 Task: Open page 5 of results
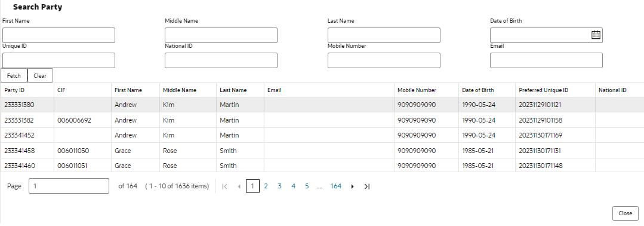pyautogui.click(x=307, y=187)
